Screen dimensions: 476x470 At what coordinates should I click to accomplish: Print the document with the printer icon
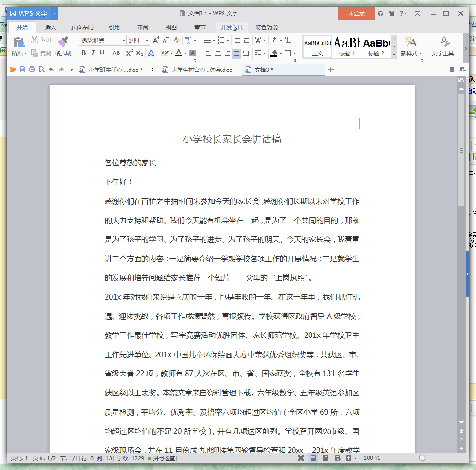tap(32, 70)
